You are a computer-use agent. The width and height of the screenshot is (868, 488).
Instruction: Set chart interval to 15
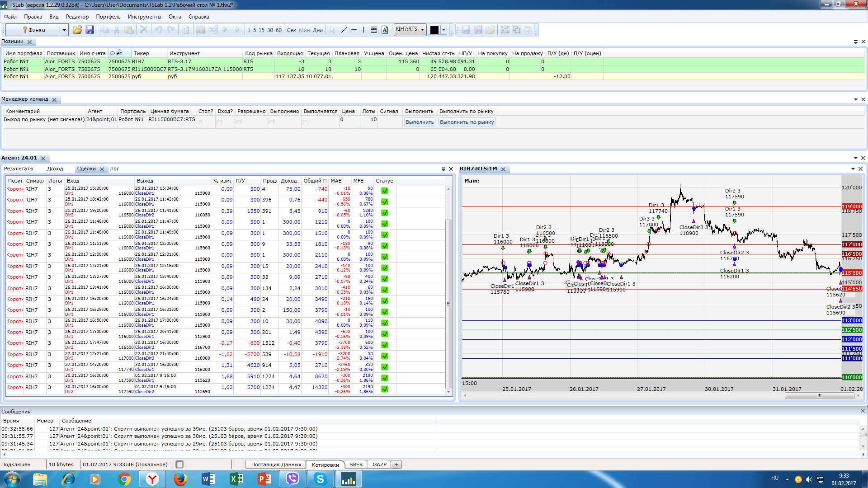coord(261,30)
